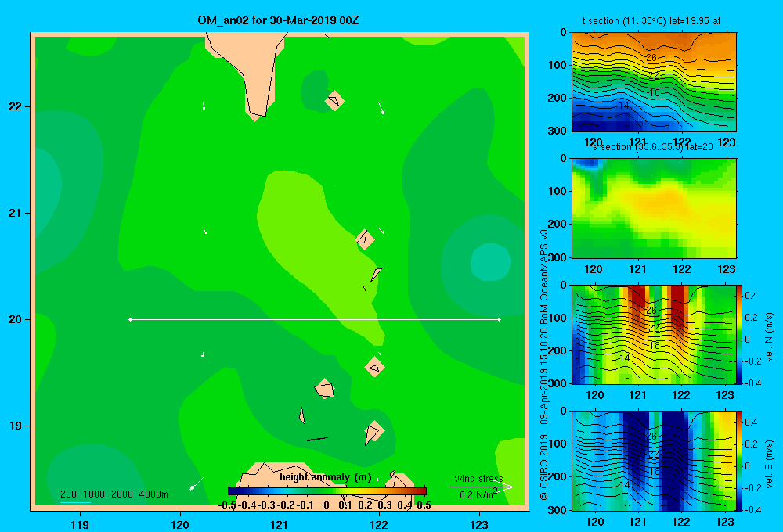Click the -0.4 tick on vel. E color bar
783x532 pixels.
[752, 509]
